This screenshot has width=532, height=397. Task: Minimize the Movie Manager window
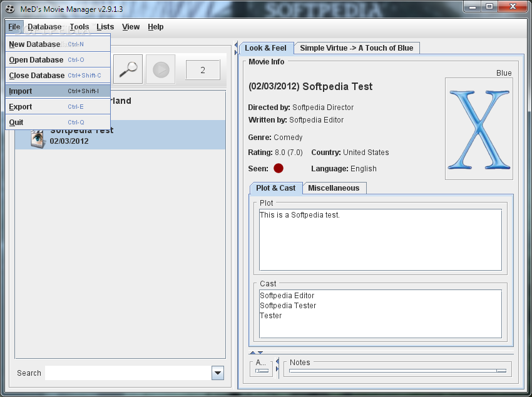(473, 6)
